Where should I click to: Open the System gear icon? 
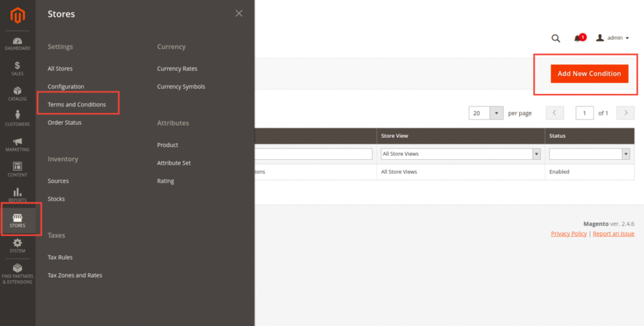pyautogui.click(x=17, y=245)
